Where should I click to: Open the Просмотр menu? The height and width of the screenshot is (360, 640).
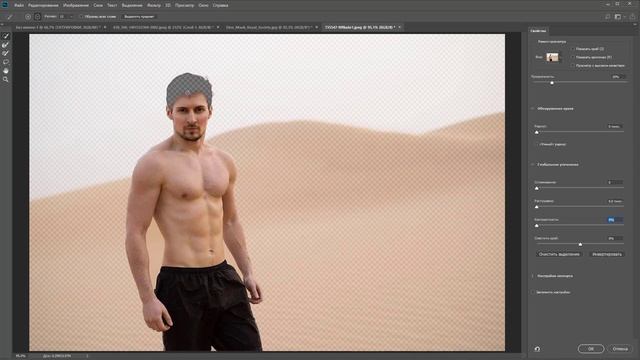[x=184, y=5]
